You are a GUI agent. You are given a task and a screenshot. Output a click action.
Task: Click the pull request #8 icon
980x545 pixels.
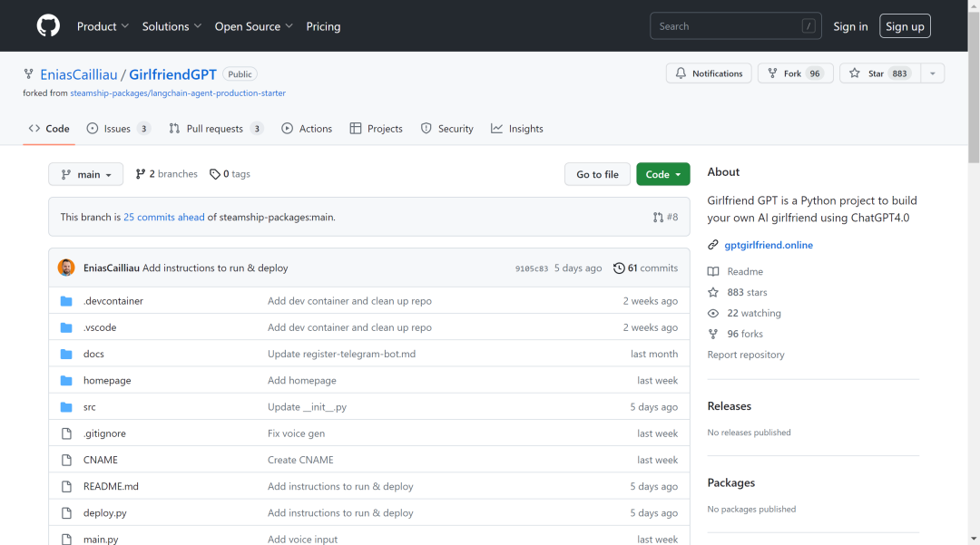(x=659, y=218)
